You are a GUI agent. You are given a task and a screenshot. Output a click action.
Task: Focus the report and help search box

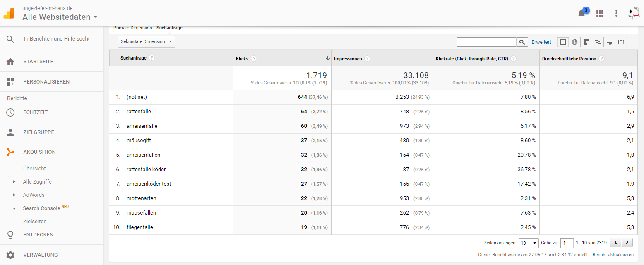coord(56,39)
